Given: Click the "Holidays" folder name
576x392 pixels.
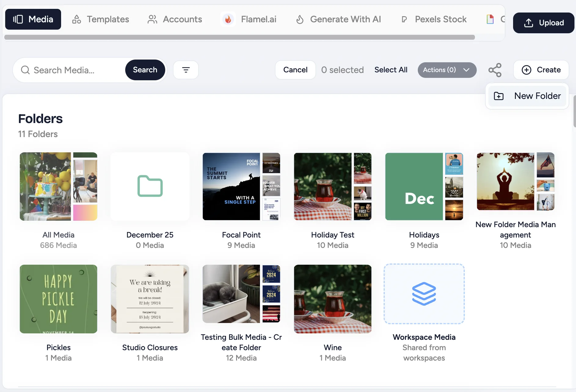Looking at the screenshot, I should 424,235.
